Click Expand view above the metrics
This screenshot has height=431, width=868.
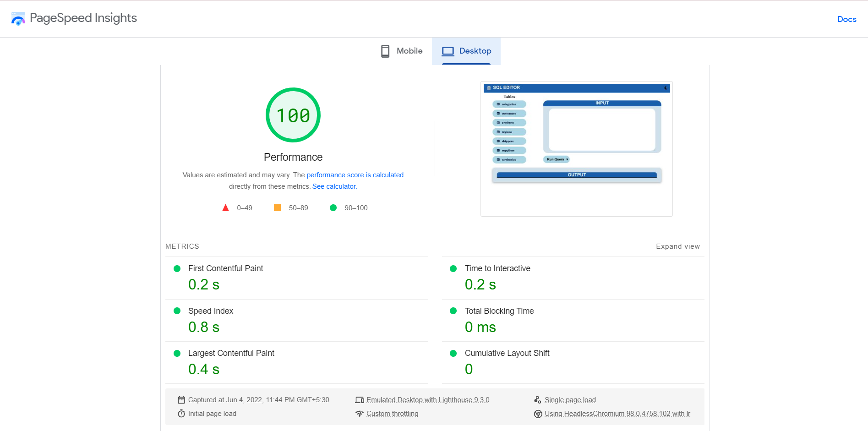coord(678,246)
